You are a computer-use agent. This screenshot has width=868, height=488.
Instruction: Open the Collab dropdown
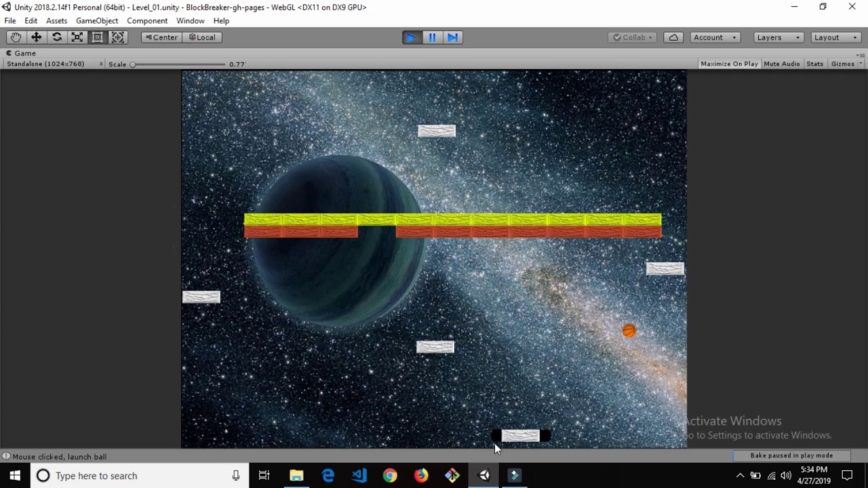click(633, 37)
